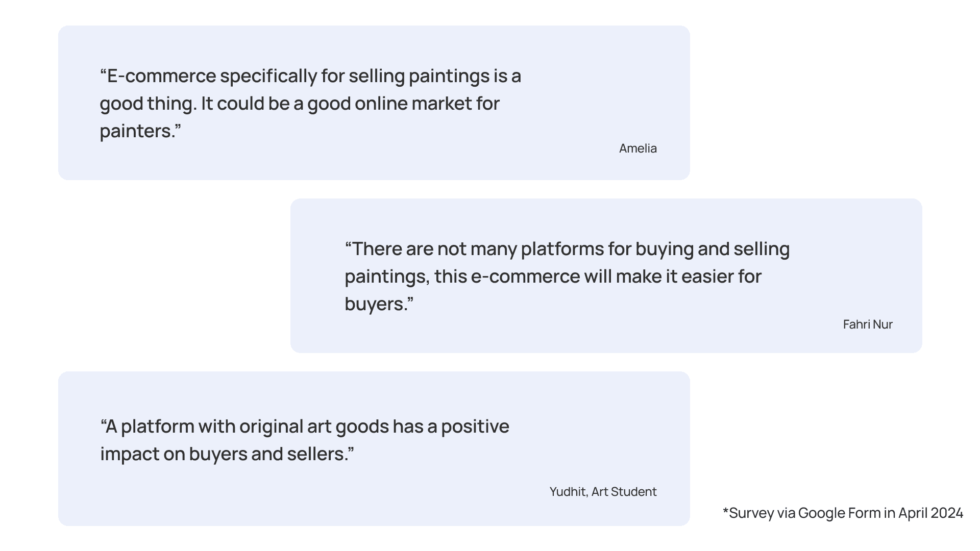Image resolution: width=980 pixels, height=551 pixels.
Task: Click the word 'buyers.' in second quote
Action: point(379,304)
